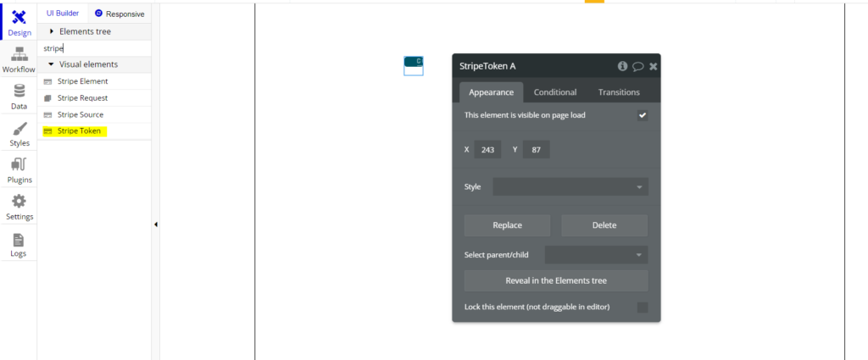Viewport: 868px width, 360px height.
Task: Click the X position field
Action: pyautogui.click(x=487, y=149)
